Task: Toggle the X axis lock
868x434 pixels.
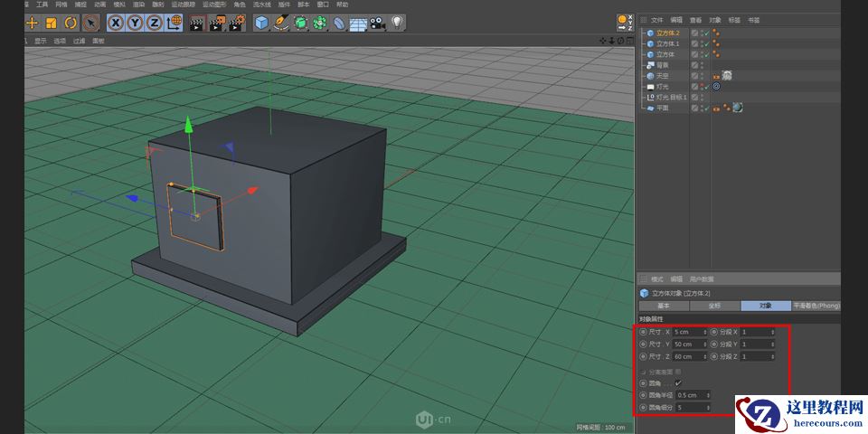Action: pos(115,23)
